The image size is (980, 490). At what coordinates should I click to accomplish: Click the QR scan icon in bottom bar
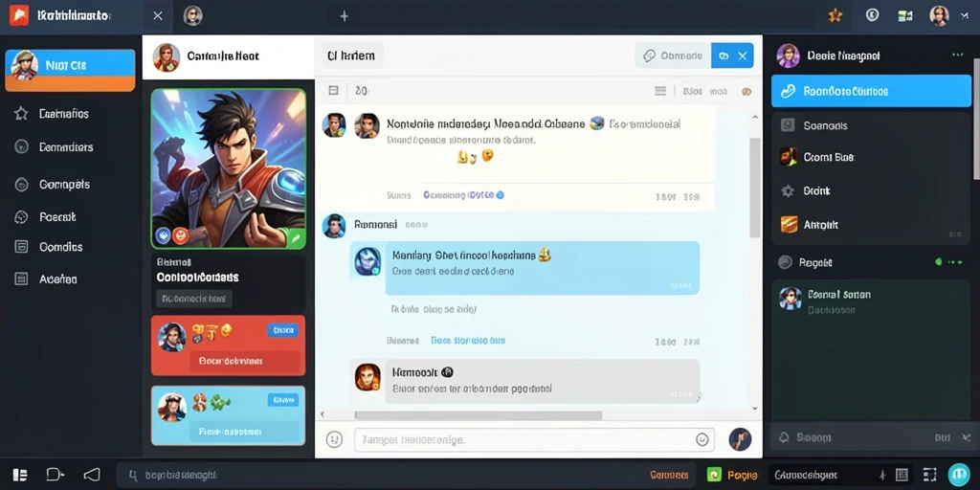pos(929,475)
